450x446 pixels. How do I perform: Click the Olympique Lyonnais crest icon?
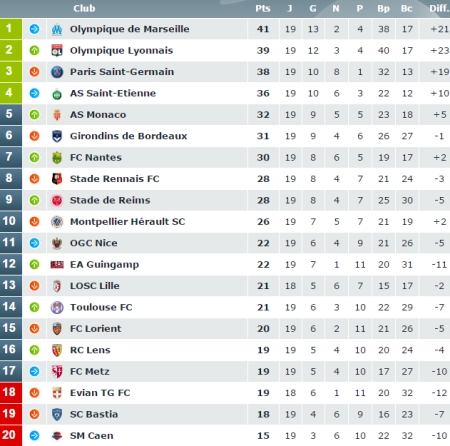(57, 51)
